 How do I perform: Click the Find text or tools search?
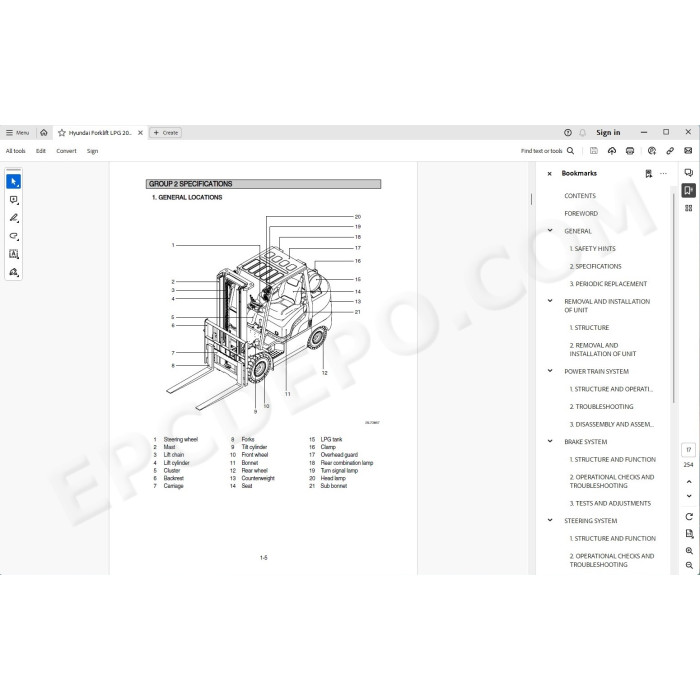point(547,151)
